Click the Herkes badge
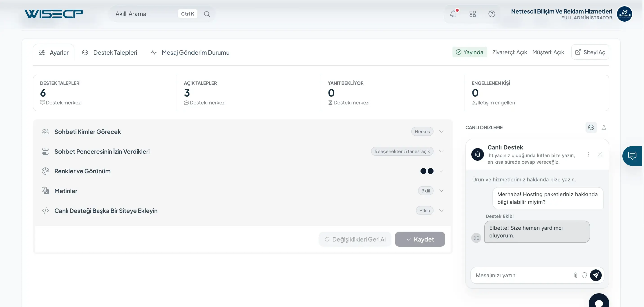The width and height of the screenshot is (644, 307). (422, 132)
